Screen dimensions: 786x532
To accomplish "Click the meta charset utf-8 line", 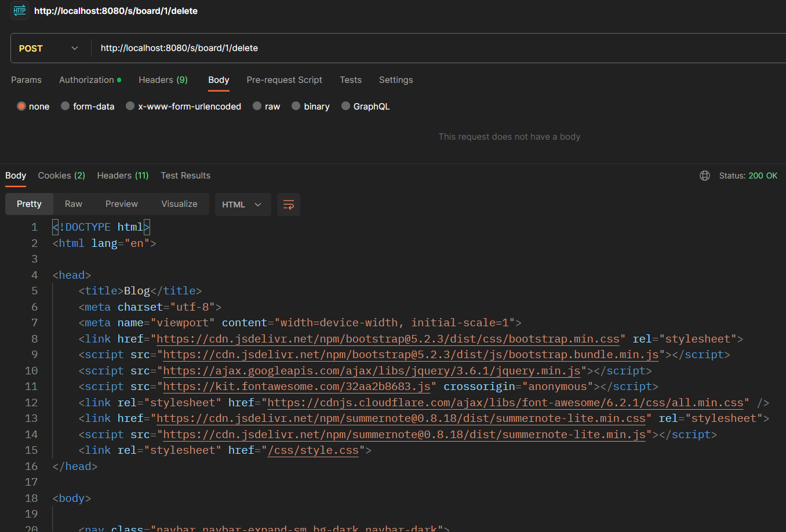I will (150, 307).
